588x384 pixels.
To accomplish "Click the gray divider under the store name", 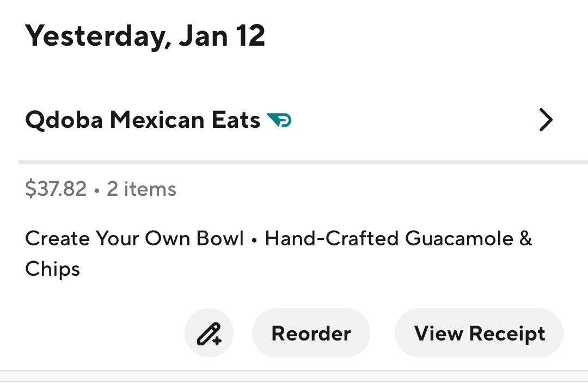I will pos(303,162).
